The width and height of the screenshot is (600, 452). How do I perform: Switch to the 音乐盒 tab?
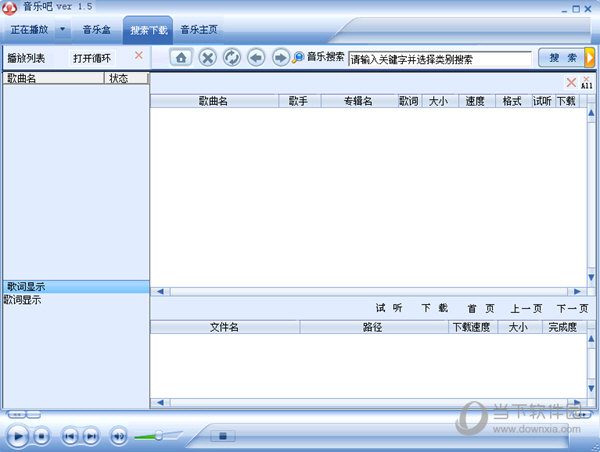coord(96,29)
